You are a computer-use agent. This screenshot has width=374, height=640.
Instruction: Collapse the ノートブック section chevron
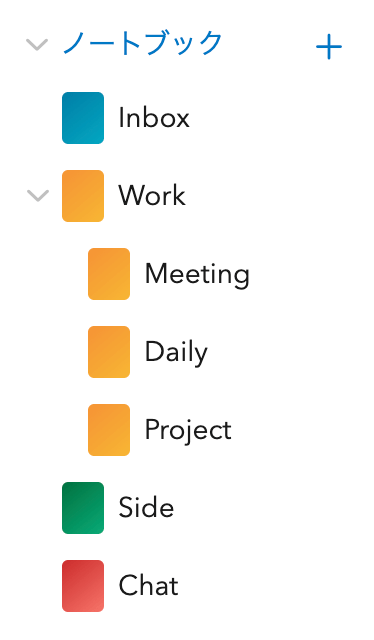tap(37, 44)
